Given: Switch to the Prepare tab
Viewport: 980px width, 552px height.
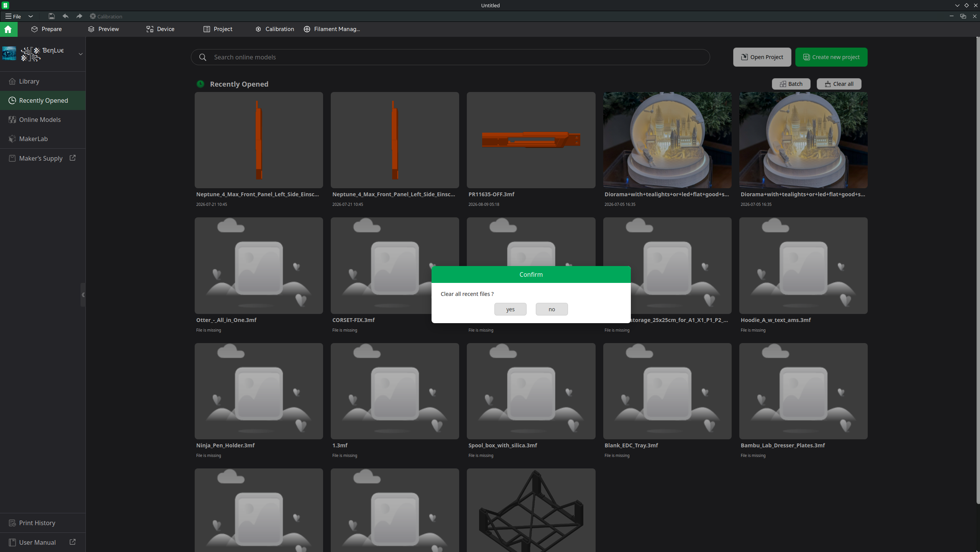Looking at the screenshot, I should (x=46, y=29).
